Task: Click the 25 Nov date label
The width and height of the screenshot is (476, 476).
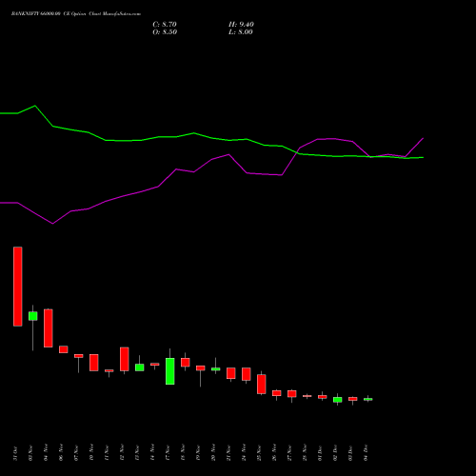Action: [x=259, y=453]
